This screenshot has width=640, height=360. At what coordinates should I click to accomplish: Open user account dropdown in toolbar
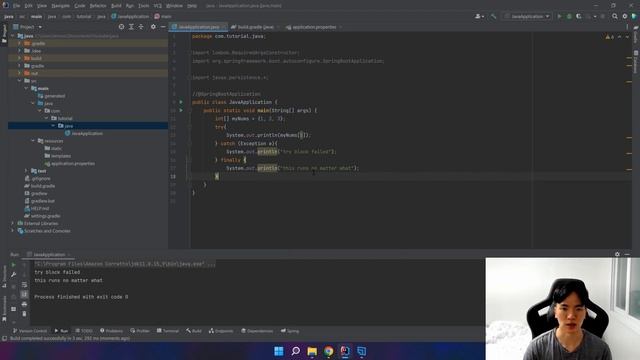[x=479, y=16]
